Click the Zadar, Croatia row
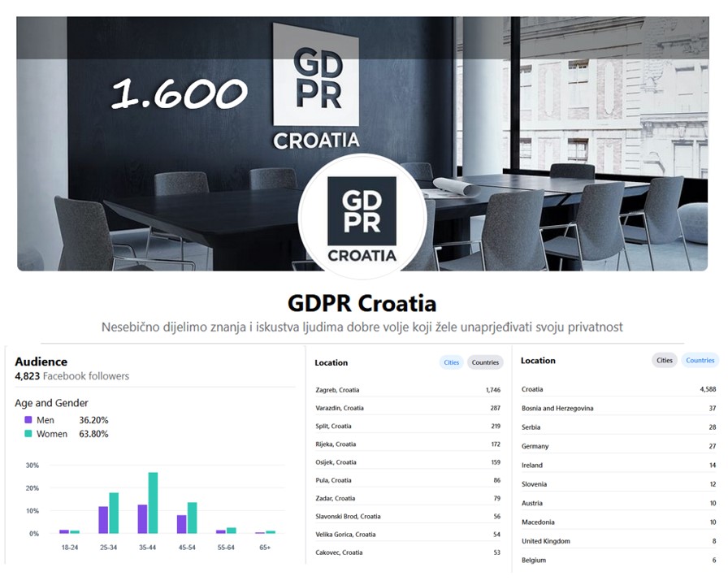The height and width of the screenshot is (585, 728). [408, 499]
